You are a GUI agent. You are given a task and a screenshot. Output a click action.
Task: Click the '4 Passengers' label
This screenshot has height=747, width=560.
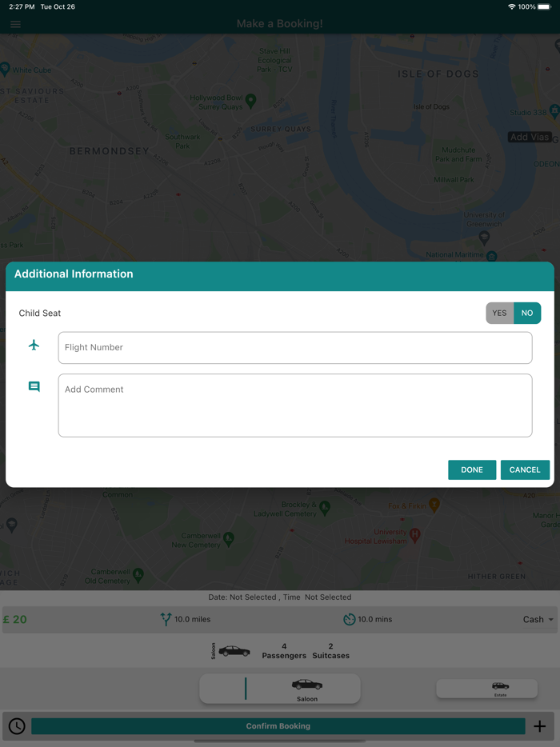click(x=284, y=651)
